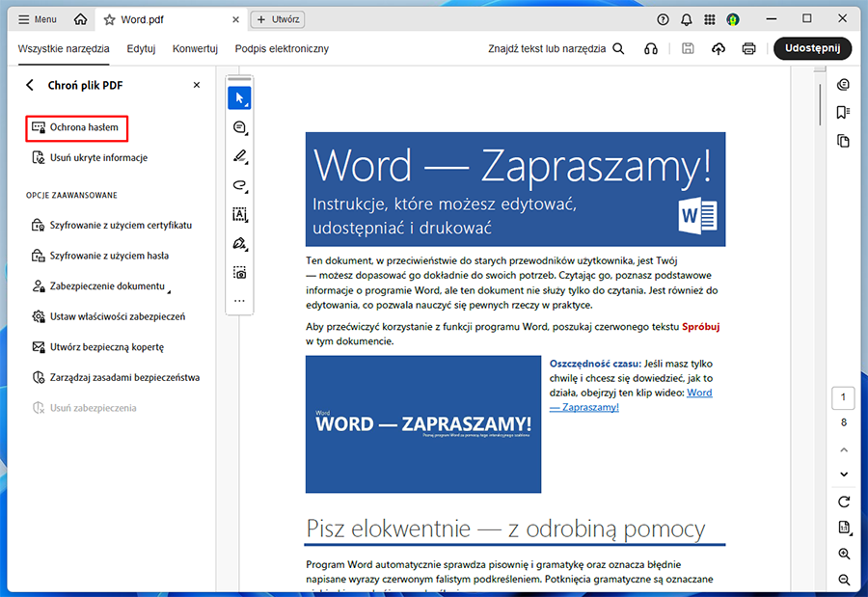Go back from Chroń plik PDF panel

coord(30,85)
